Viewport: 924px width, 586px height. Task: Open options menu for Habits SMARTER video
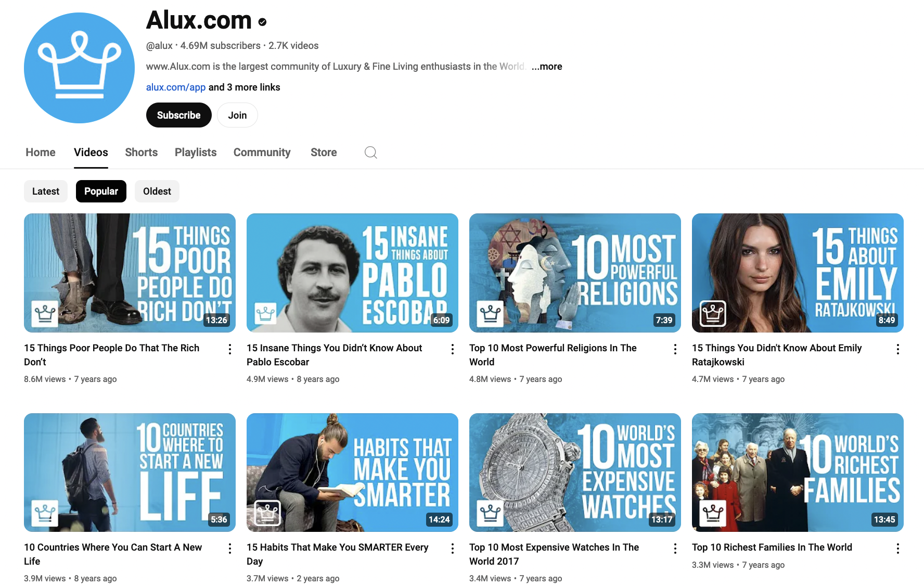coord(453,549)
